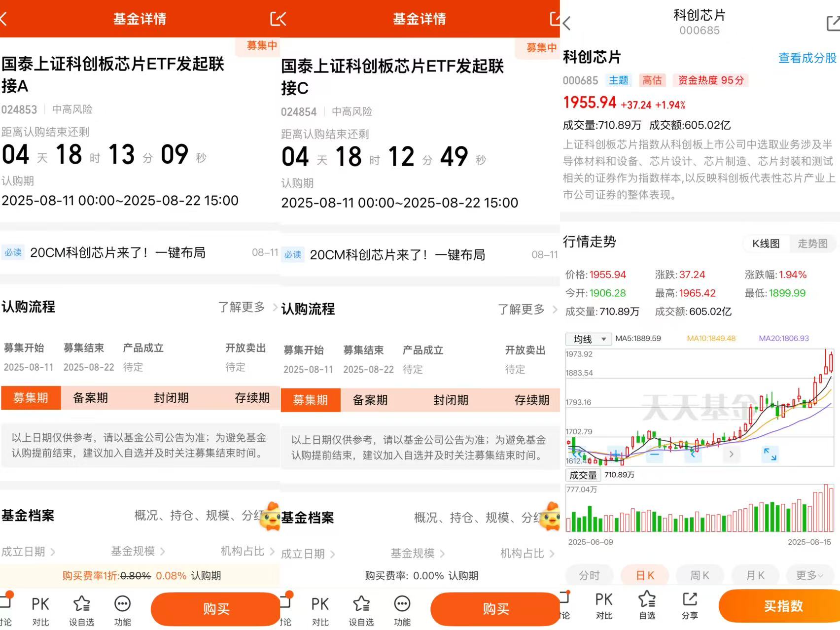Image resolution: width=840 pixels, height=630 pixels.
Task: Open the 查看成分股 link
Action: (x=807, y=58)
